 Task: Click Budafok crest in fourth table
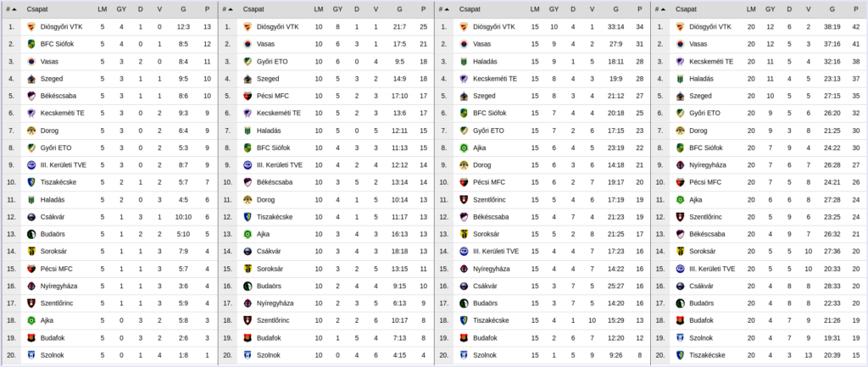[x=681, y=320]
